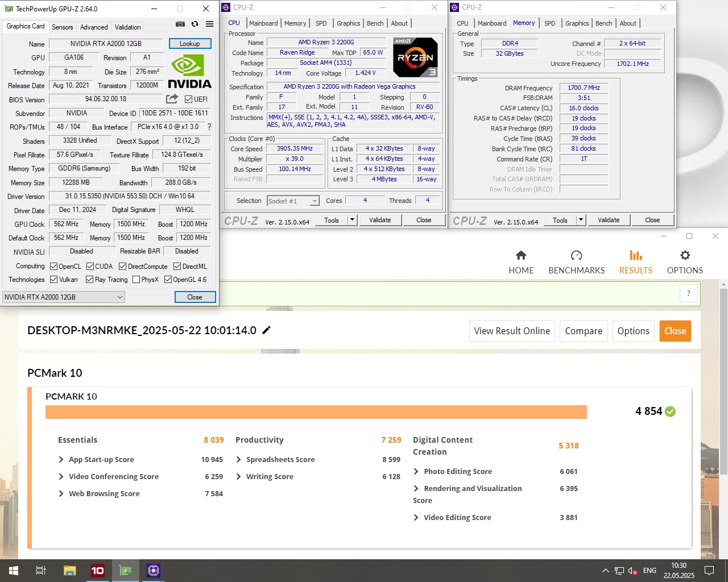Viewport: 728px width, 582px height.
Task: Toggle the DirectCompute checkbox
Action: click(x=123, y=266)
